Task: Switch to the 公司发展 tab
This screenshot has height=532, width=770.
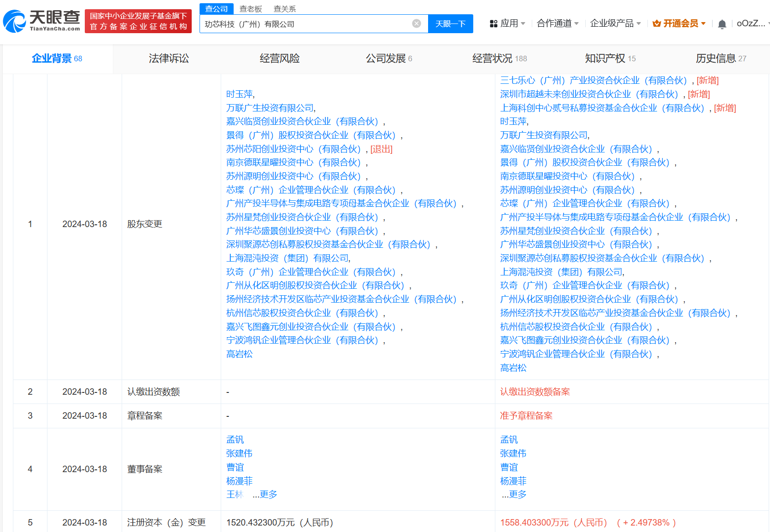Action: point(389,58)
